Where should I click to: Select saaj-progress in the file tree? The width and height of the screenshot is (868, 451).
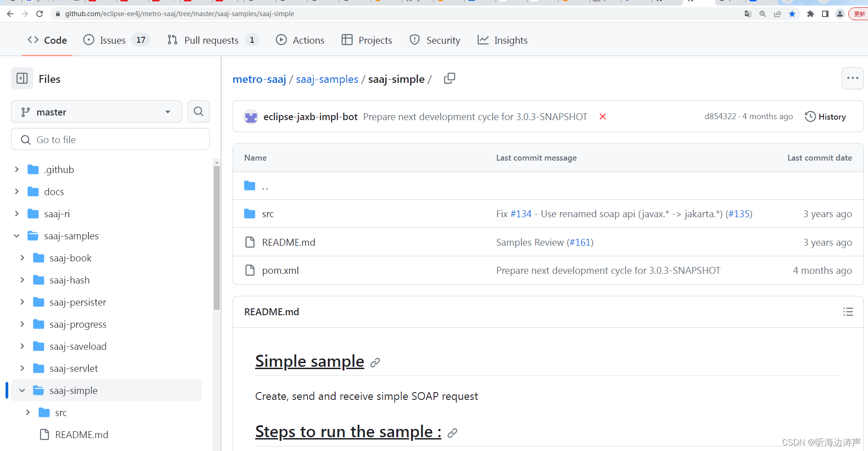point(78,324)
